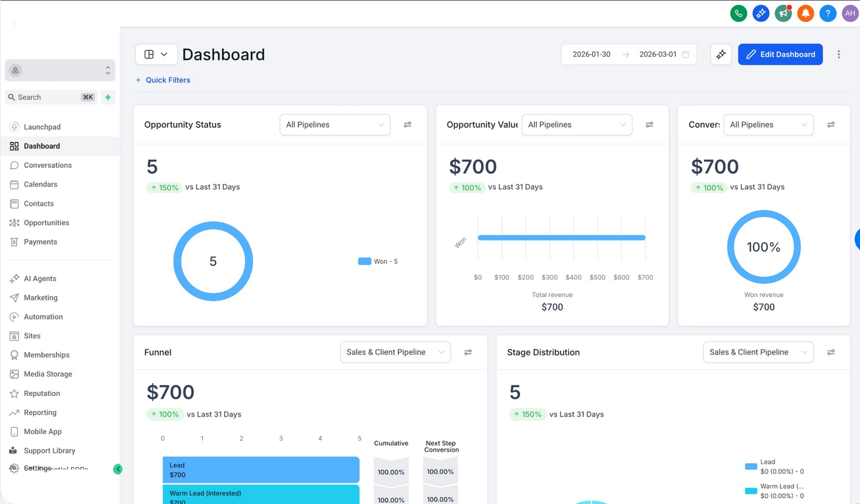Open the Sales & Client Pipeline dropdown in Funnel
The image size is (860, 504).
(395, 352)
